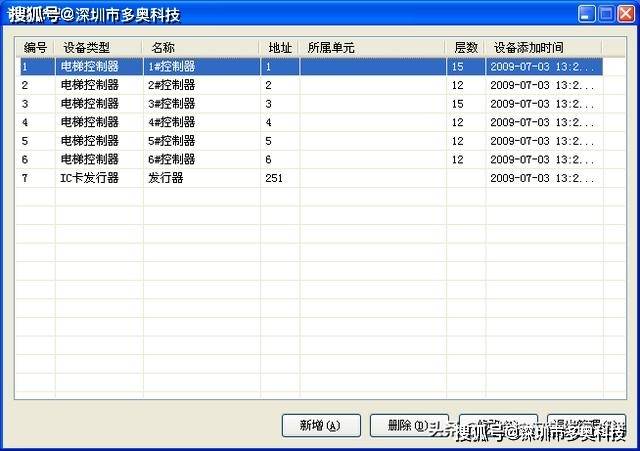
Task: Click floor count 15 in selected row 1
Action: click(x=458, y=66)
